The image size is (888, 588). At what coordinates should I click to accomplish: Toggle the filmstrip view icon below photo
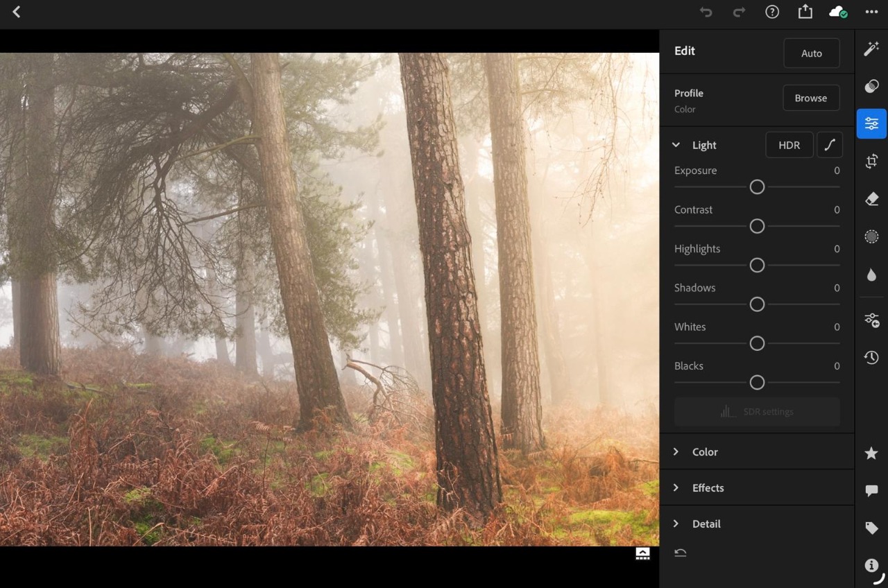pos(642,553)
